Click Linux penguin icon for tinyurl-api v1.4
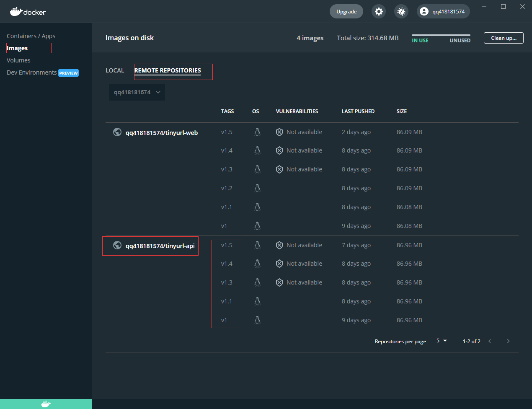The image size is (532, 409). click(x=257, y=264)
